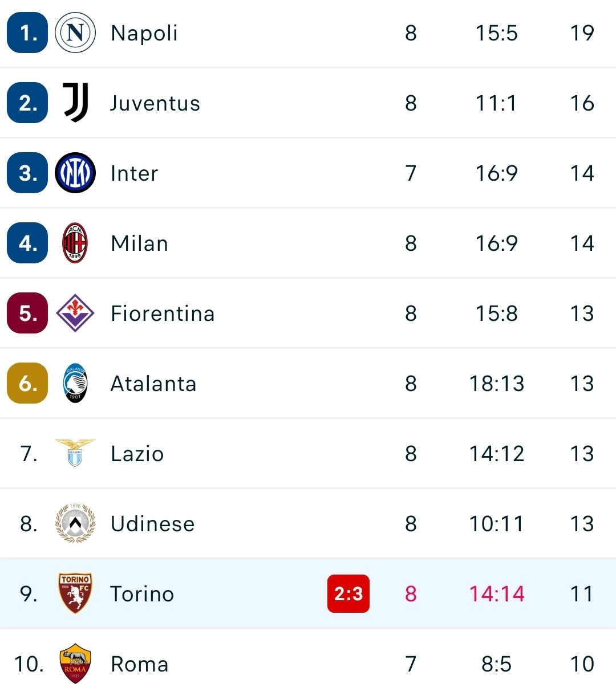Tap the gold rank 6 position badge
Image resolution: width=616 pixels, height=696 pixels.
[x=27, y=383]
